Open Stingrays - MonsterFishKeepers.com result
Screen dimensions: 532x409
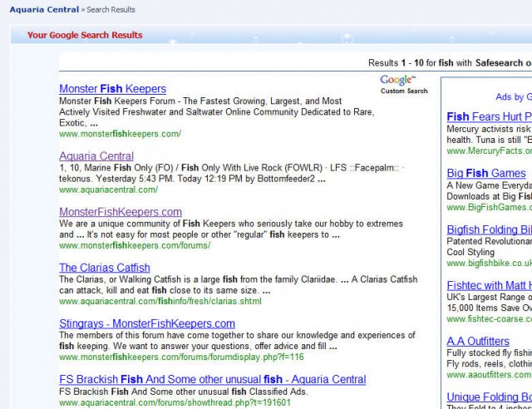[x=147, y=323]
